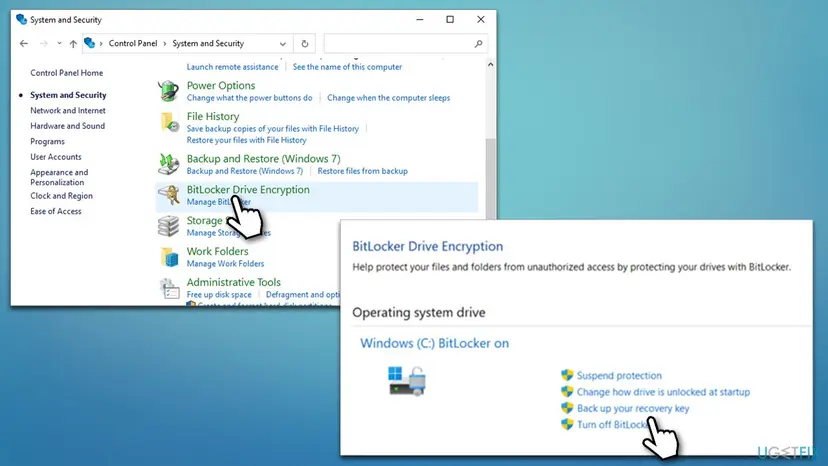828x466 pixels.
Task: Click the Windows C: drive lock icon
Action: (407, 380)
